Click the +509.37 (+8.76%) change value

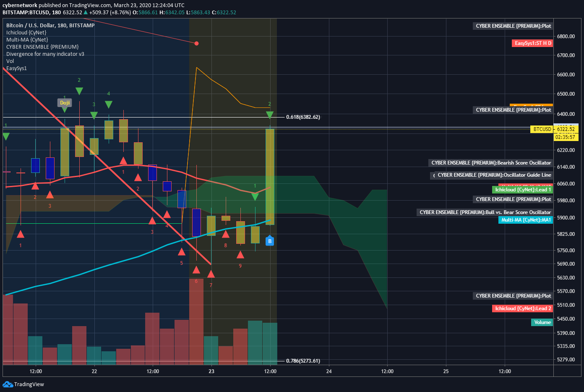110,13
